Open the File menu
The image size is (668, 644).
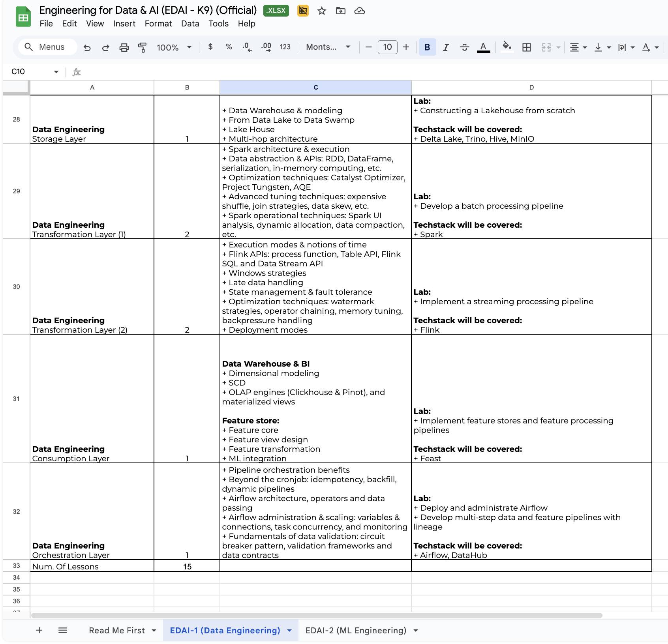click(46, 24)
